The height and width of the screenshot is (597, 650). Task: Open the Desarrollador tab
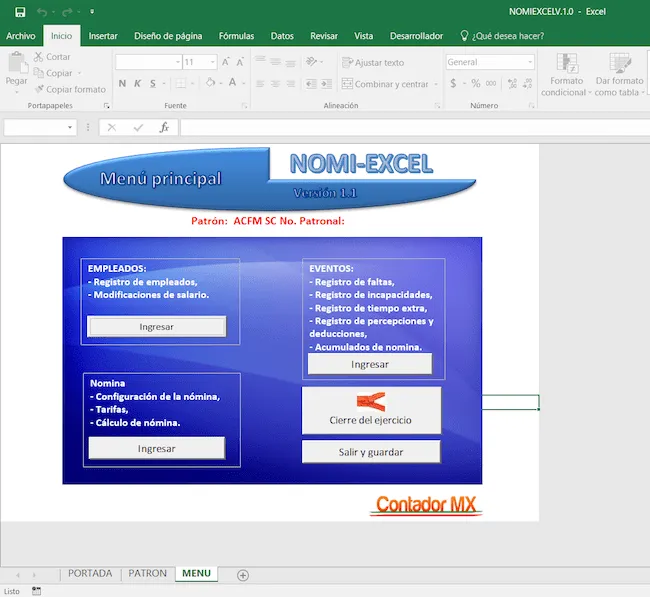[416, 36]
